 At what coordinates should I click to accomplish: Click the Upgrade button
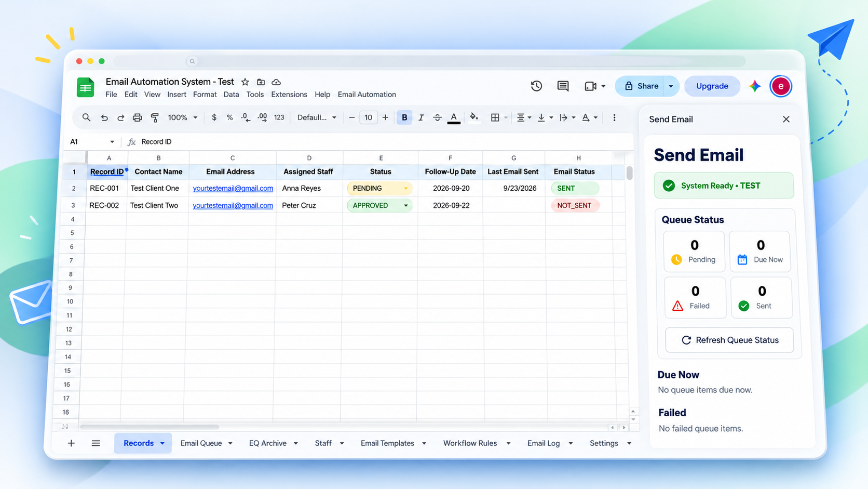click(x=712, y=86)
